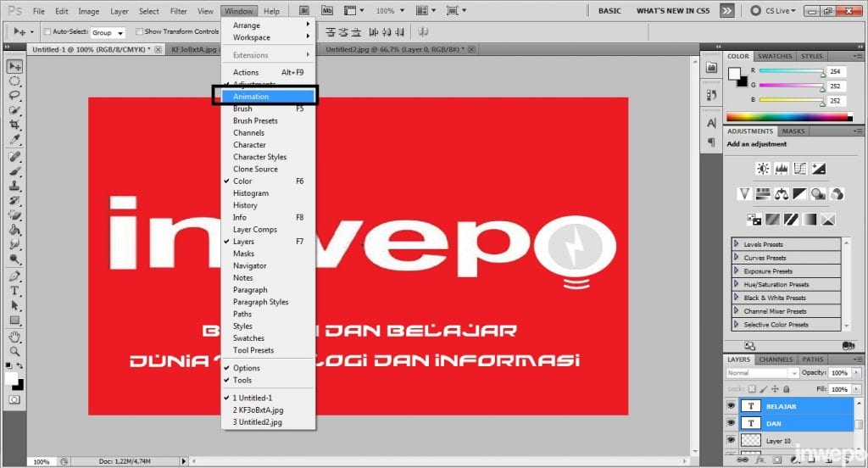This screenshot has width=868, height=468.
Task: Click the R value field 254
Action: pyautogui.click(x=836, y=71)
